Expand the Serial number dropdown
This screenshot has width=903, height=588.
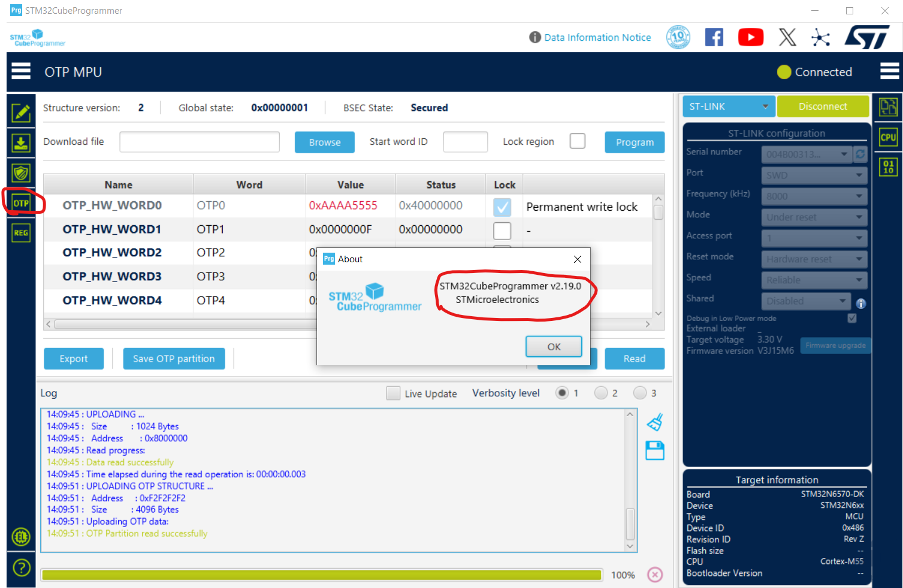point(807,154)
